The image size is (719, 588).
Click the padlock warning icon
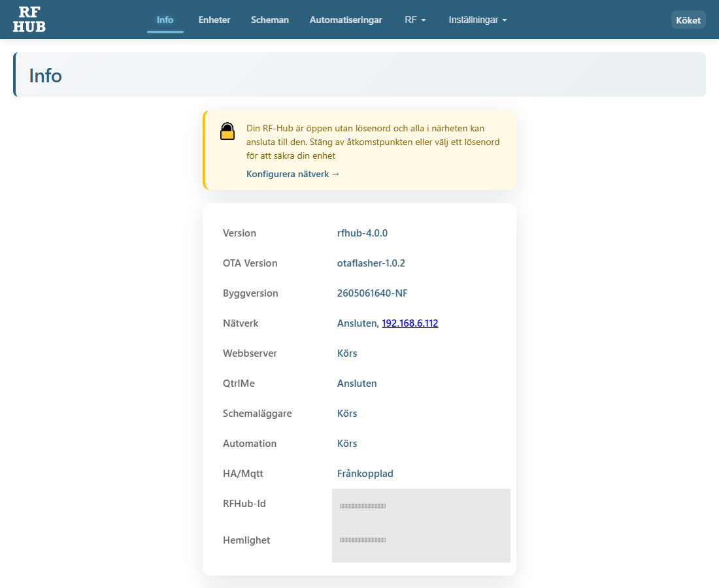[227, 131]
